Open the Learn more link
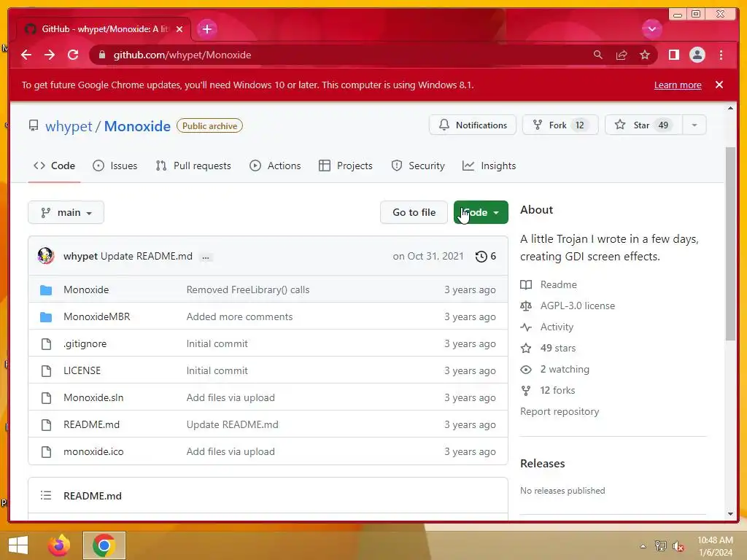747x560 pixels. (678, 85)
